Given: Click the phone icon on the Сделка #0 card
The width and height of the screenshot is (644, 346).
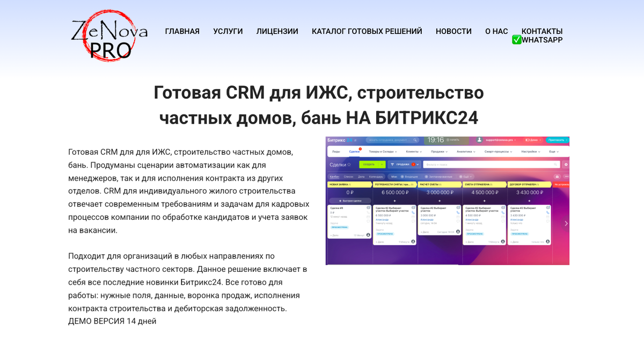Looking at the screenshot, I should click(368, 212).
